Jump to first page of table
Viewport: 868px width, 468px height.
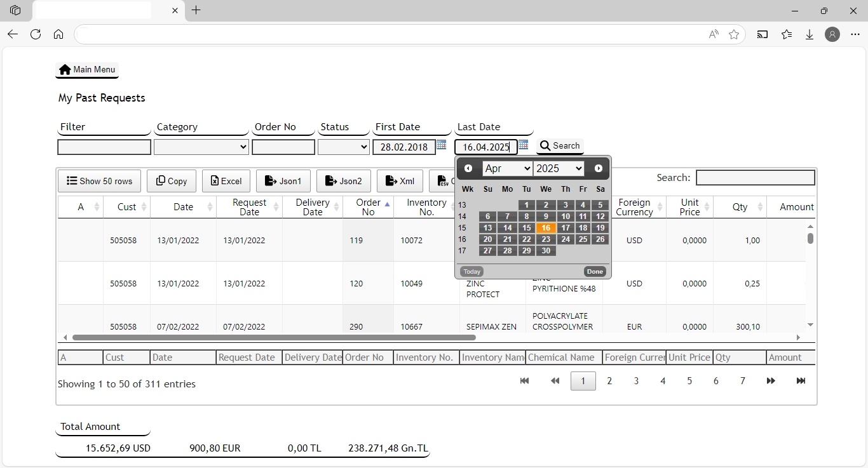[x=524, y=381]
